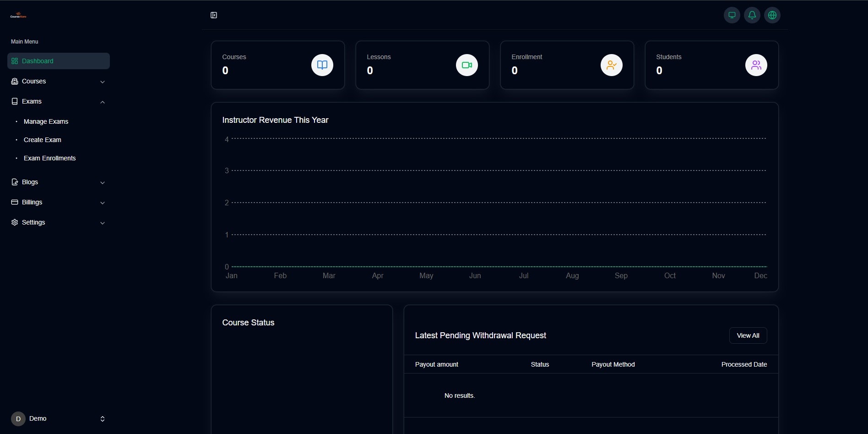
Task: Click the Demo user name
Action: [38, 418]
